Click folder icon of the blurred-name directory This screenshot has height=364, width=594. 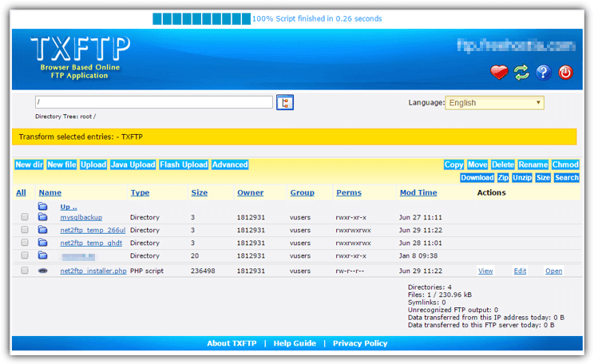coord(42,255)
